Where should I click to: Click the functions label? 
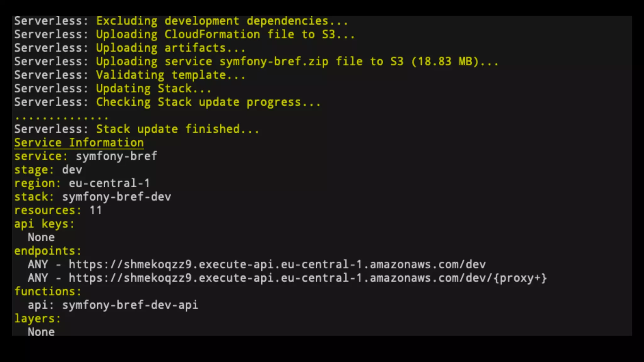pos(48,292)
